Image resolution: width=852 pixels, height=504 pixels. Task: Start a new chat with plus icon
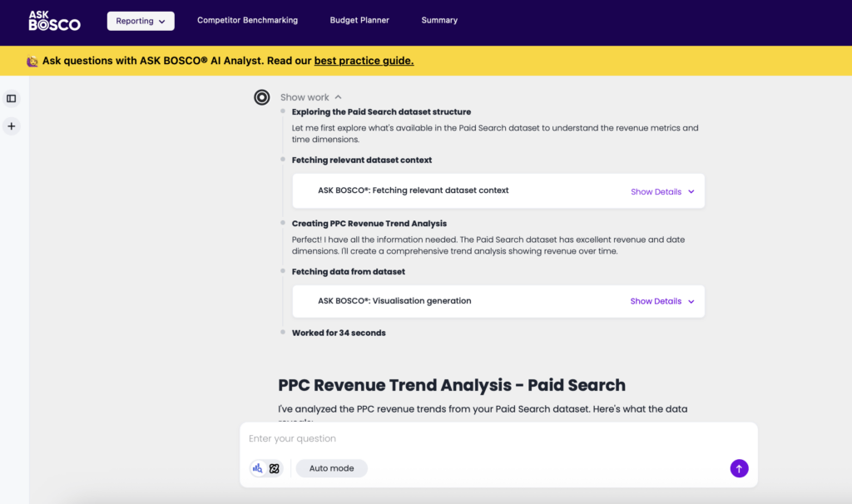pyautogui.click(x=12, y=126)
